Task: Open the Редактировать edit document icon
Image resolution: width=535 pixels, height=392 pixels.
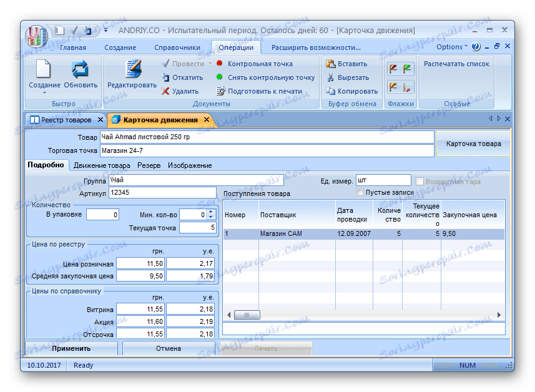Action: click(x=132, y=69)
